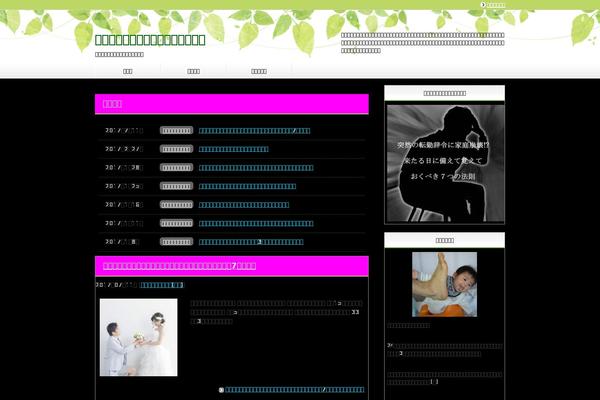
Task: Click the gray category badge in the third post row
Action: pos(176,168)
